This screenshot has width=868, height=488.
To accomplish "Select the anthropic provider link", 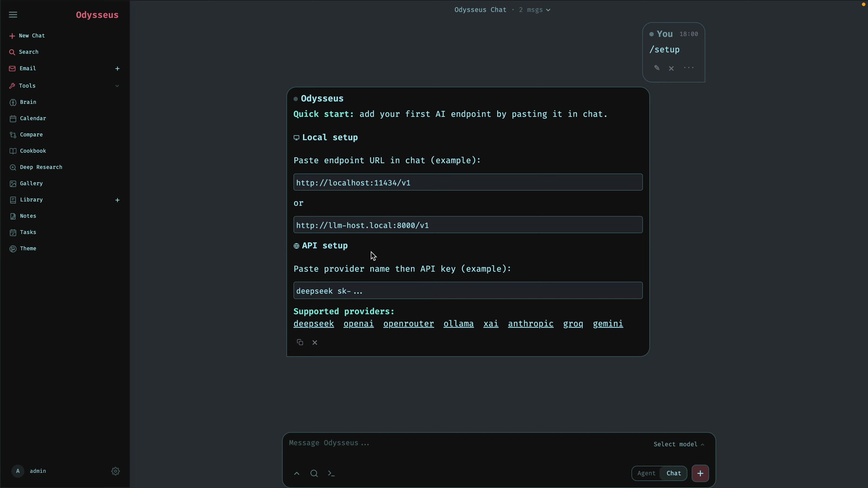I will click(531, 324).
